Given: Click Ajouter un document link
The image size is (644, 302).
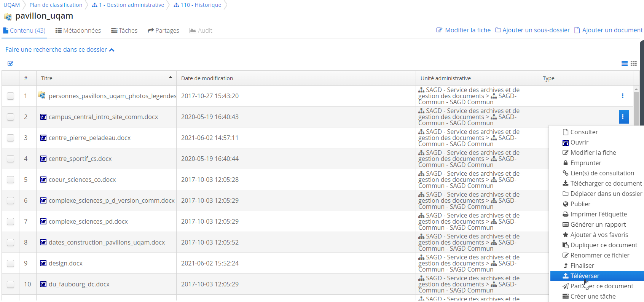Looking at the screenshot, I should point(608,30).
